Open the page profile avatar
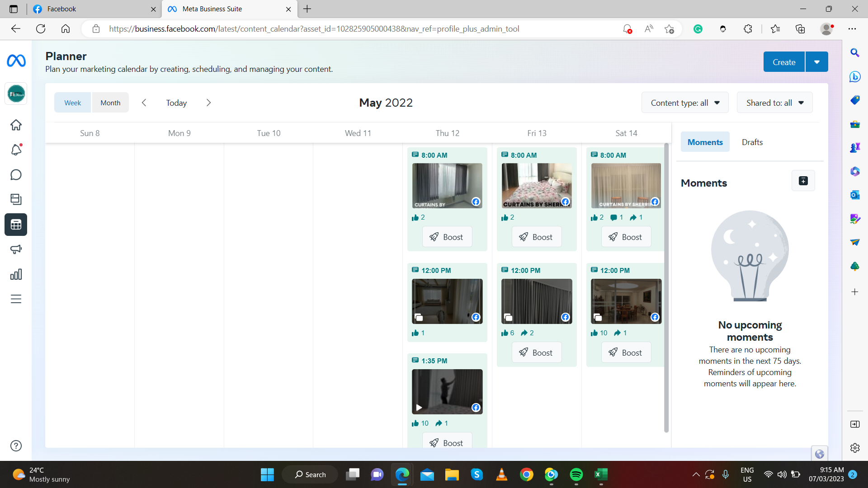Image resolution: width=868 pixels, height=488 pixels. [16, 94]
